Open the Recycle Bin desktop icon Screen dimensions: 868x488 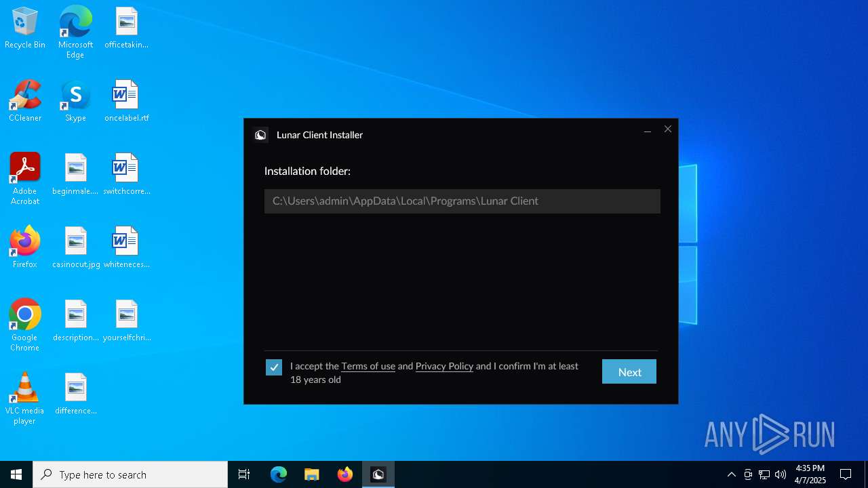pos(25,28)
